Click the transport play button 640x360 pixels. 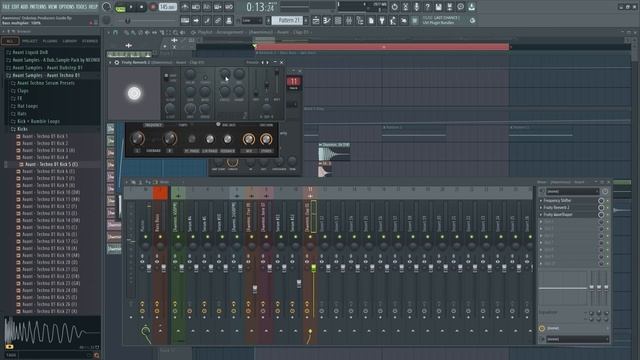tap(131, 7)
